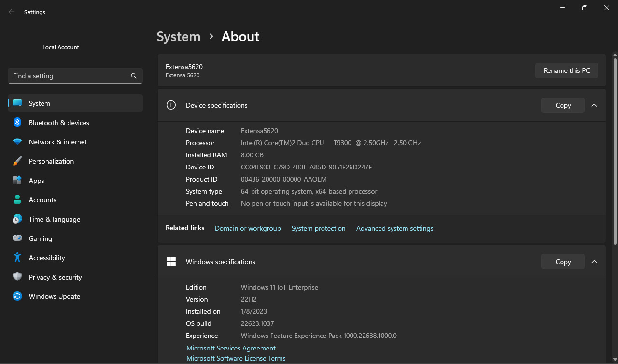Viewport: 618px width, 364px height.
Task: Go to Time & language
Action: click(x=75, y=219)
